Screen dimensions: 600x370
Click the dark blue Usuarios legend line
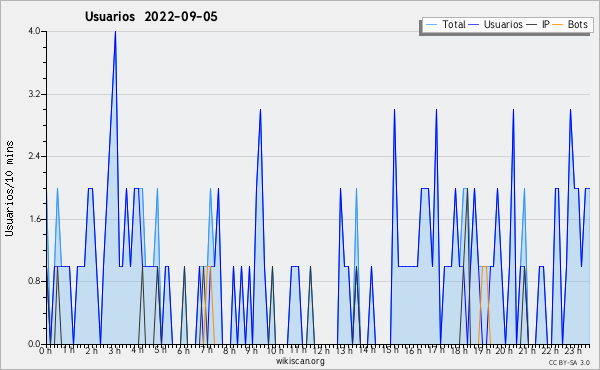[x=474, y=25]
